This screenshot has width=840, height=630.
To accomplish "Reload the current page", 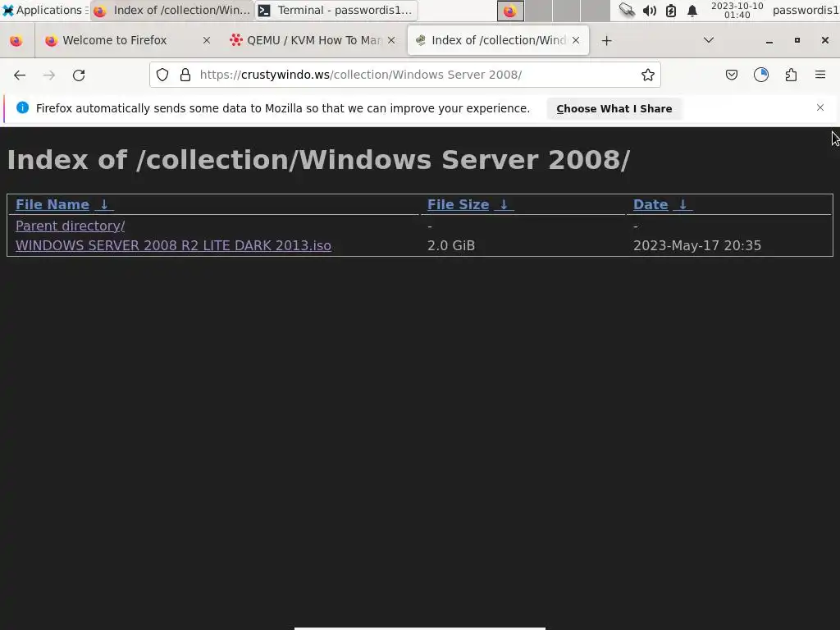I will click(79, 75).
